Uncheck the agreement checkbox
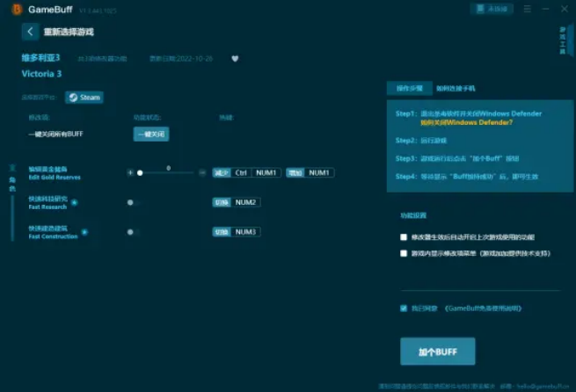The height and width of the screenshot is (392, 576). click(x=404, y=309)
